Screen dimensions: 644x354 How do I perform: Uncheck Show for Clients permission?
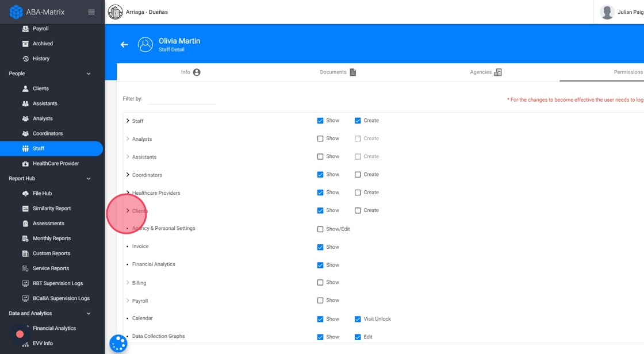coord(320,211)
